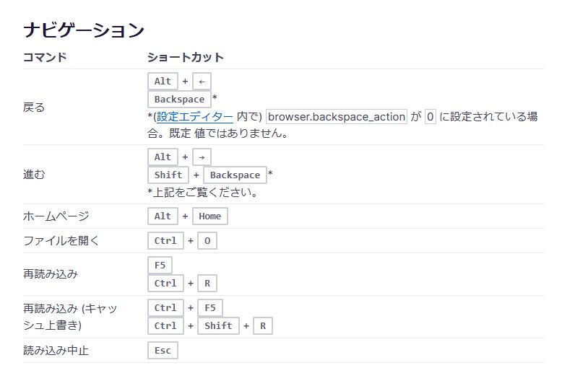
Task: Click the left arrow key badge
Action: click(x=202, y=82)
